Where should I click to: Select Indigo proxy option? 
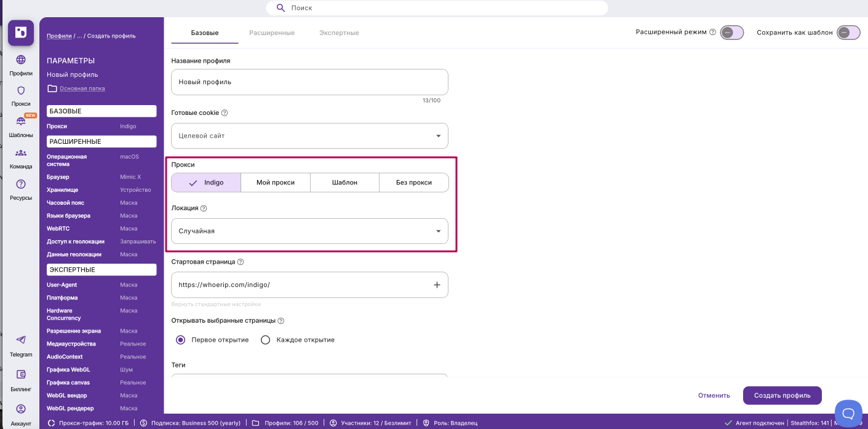tap(206, 183)
